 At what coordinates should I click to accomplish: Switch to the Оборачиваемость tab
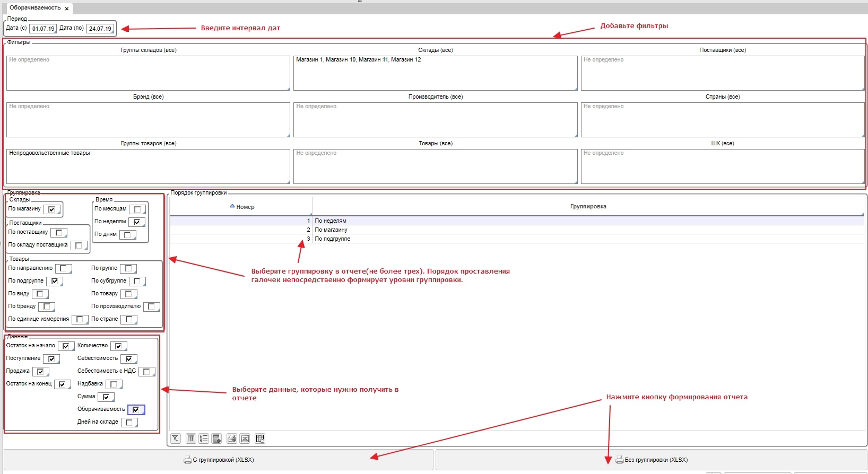pyautogui.click(x=35, y=8)
